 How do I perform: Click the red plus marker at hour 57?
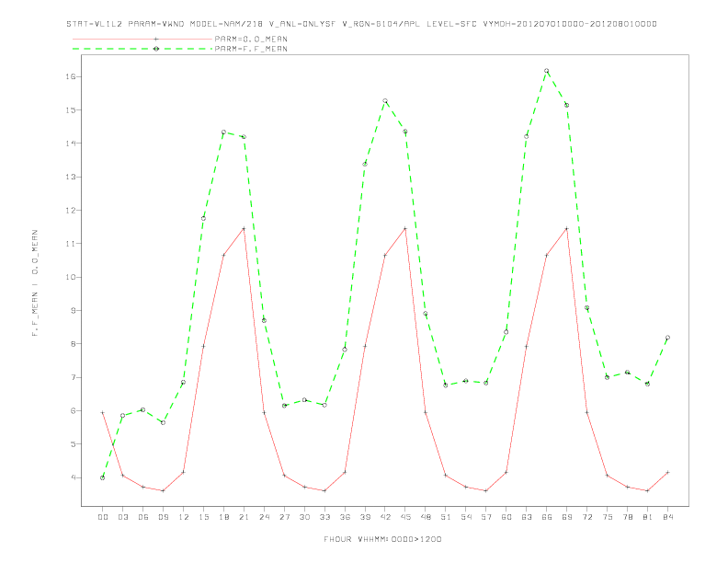(486, 490)
